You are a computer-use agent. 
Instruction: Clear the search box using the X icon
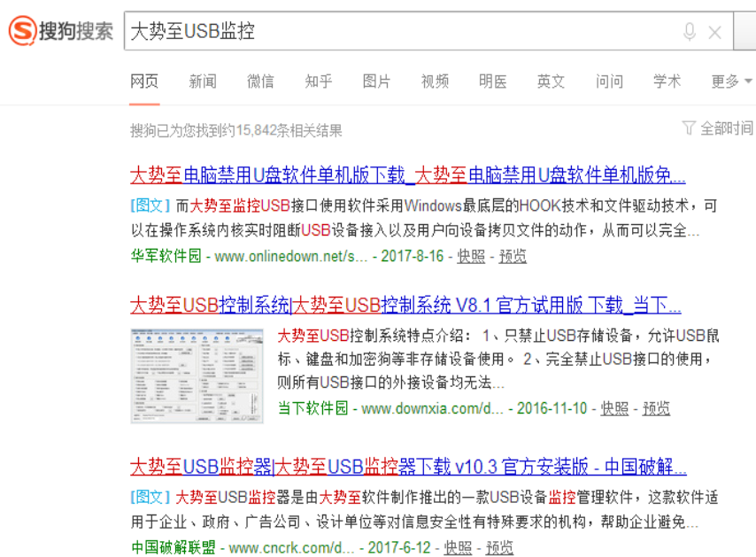tap(714, 30)
